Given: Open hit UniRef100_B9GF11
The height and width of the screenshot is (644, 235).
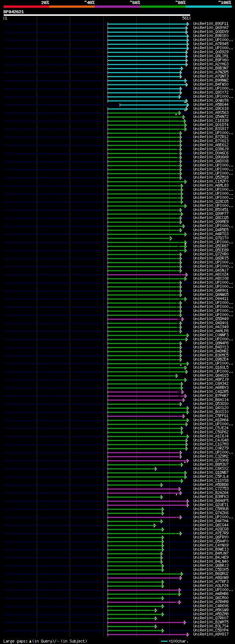Looking at the screenshot, I should click(211, 24).
